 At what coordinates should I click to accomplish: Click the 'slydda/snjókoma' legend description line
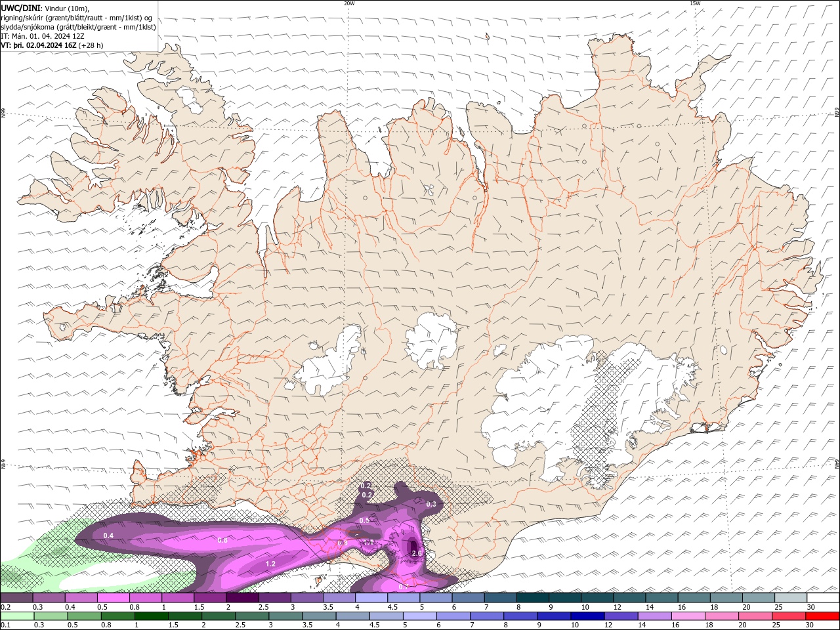point(78,27)
